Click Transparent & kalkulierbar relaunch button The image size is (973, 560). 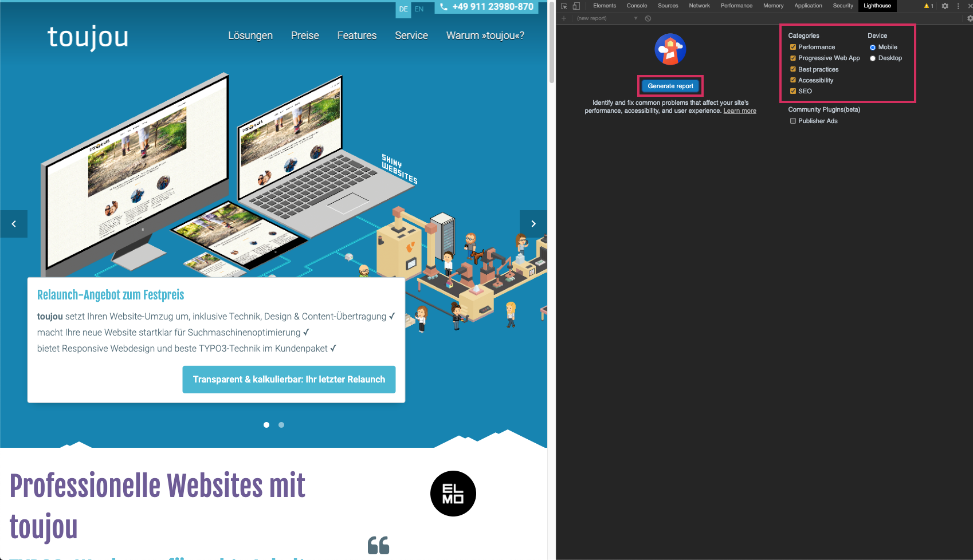(x=289, y=380)
